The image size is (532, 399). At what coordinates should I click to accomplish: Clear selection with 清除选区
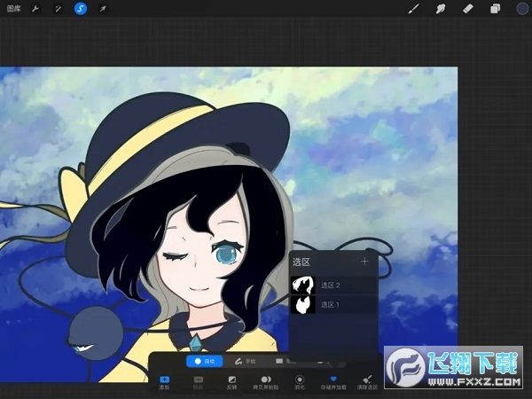[x=367, y=383]
